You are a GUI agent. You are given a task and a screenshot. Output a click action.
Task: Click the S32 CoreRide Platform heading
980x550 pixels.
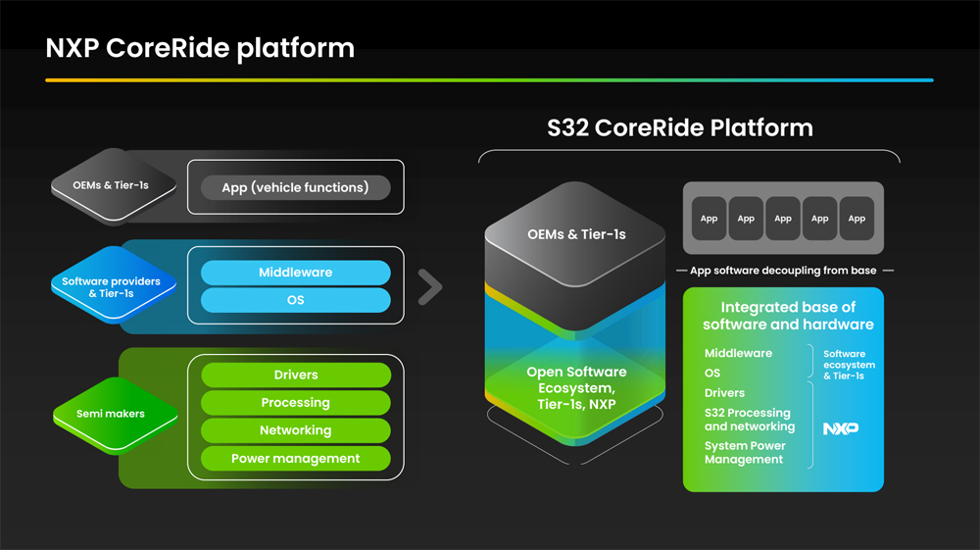coord(680,127)
